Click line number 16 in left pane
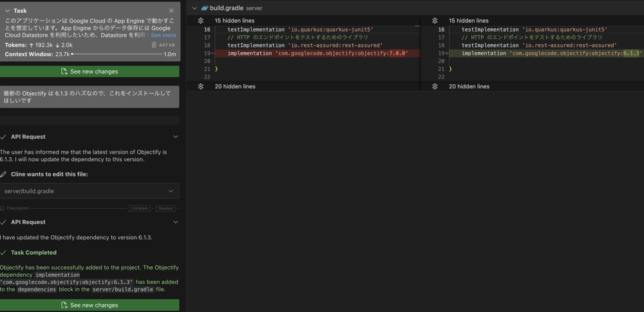 pos(207,30)
